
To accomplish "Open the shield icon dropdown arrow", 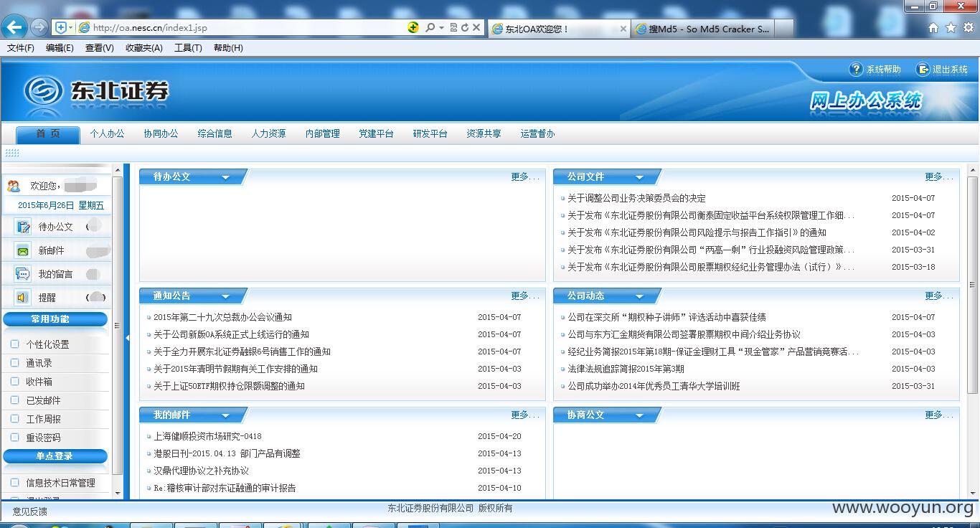I will tap(70, 27).
